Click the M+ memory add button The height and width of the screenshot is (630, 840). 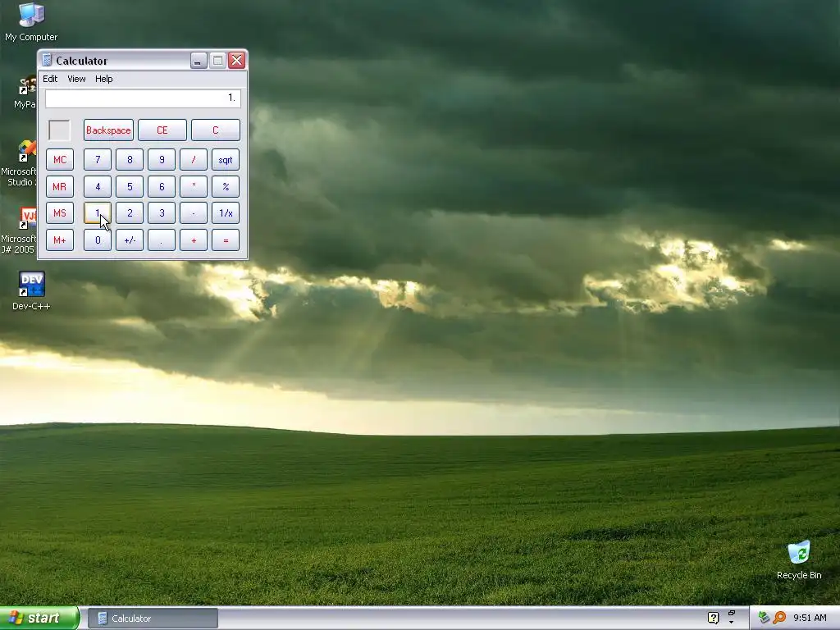coord(59,240)
